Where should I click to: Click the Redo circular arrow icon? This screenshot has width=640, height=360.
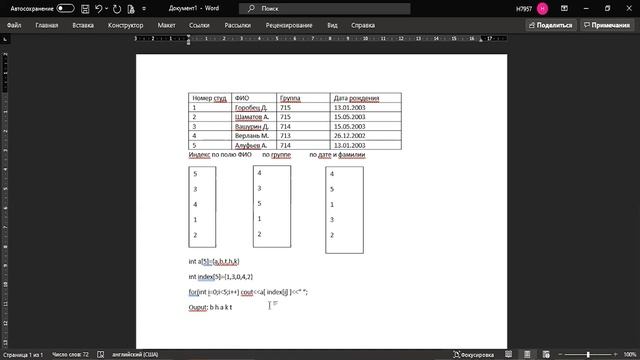point(117,9)
